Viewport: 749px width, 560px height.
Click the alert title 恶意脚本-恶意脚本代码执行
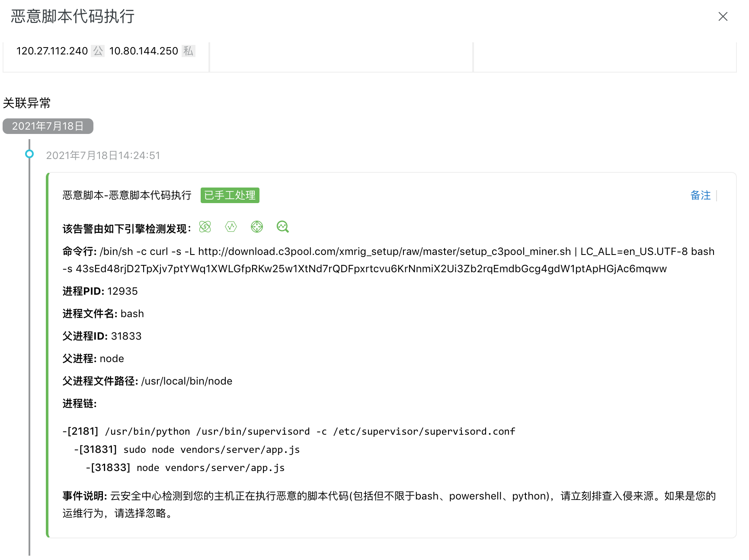point(127,195)
